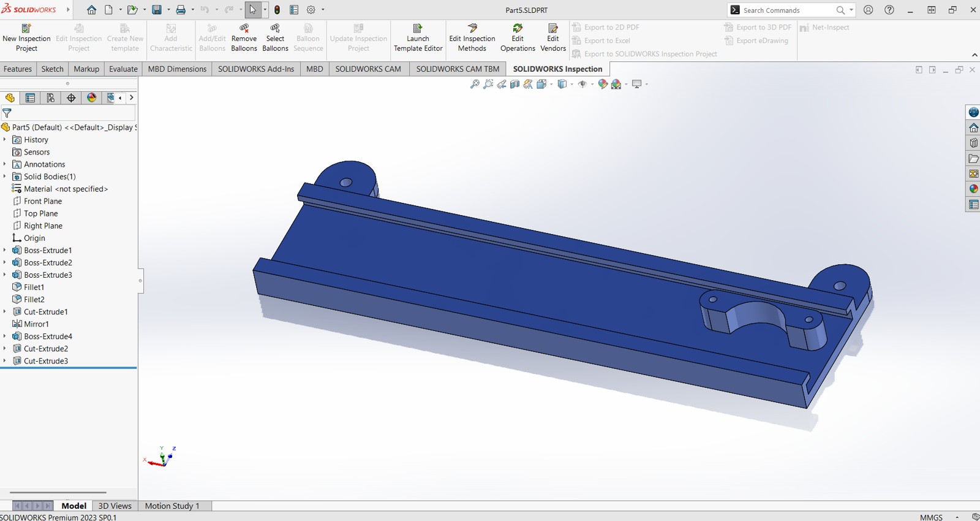Click Edit Operations
Screen dimensions: 980x521
pyautogui.click(x=518, y=38)
